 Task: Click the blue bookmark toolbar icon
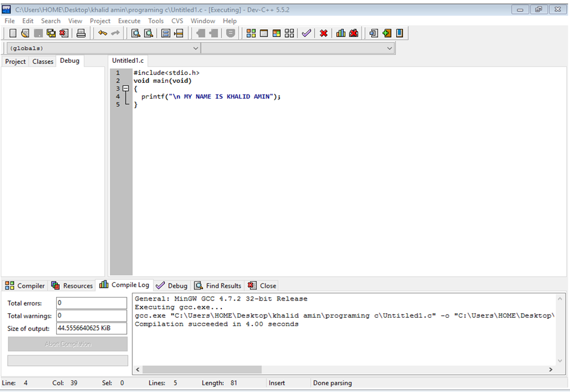click(x=399, y=34)
